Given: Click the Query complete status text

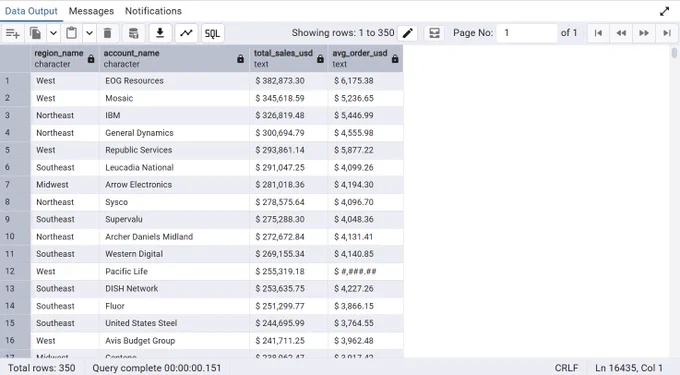Looking at the screenshot, I should point(157,368).
